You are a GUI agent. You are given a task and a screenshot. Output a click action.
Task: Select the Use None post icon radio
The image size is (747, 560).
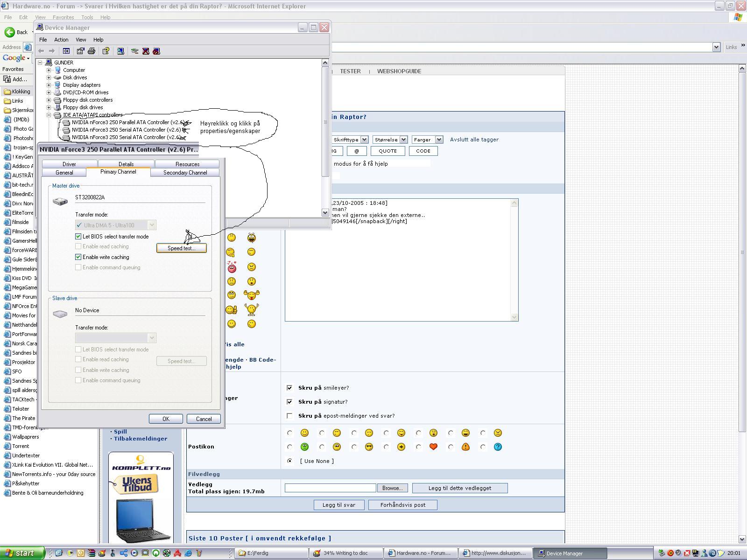(289, 461)
